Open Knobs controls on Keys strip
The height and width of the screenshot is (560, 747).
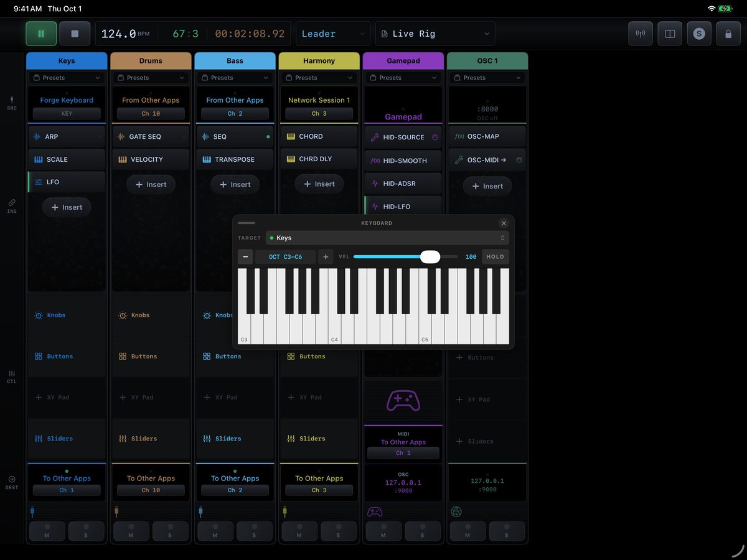[67, 315]
